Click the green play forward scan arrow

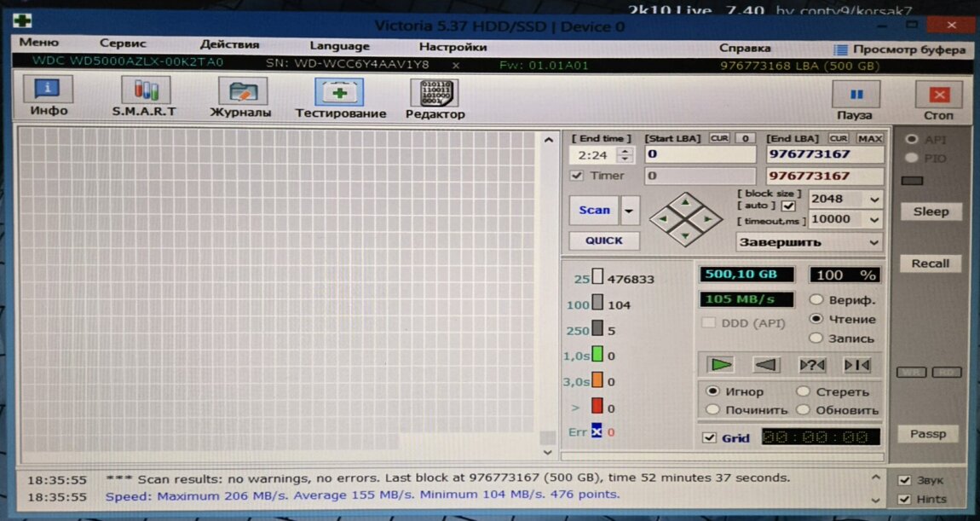pyautogui.click(x=721, y=365)
